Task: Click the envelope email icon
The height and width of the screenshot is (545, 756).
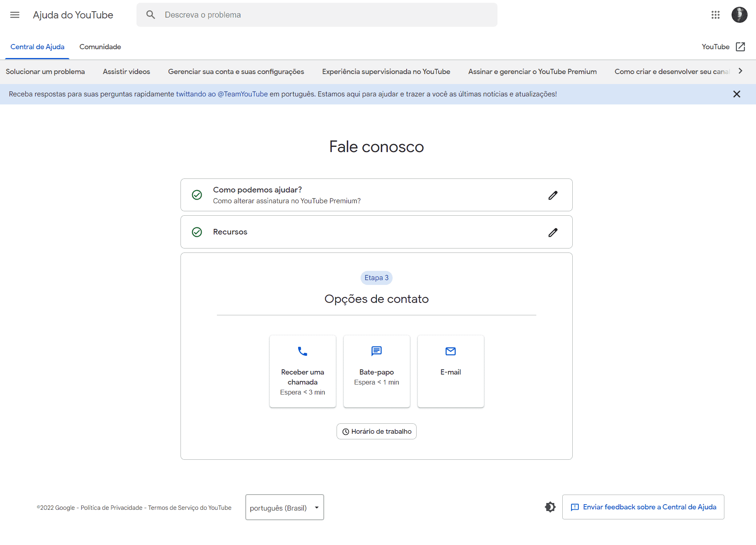Action: tap(451, 351)
